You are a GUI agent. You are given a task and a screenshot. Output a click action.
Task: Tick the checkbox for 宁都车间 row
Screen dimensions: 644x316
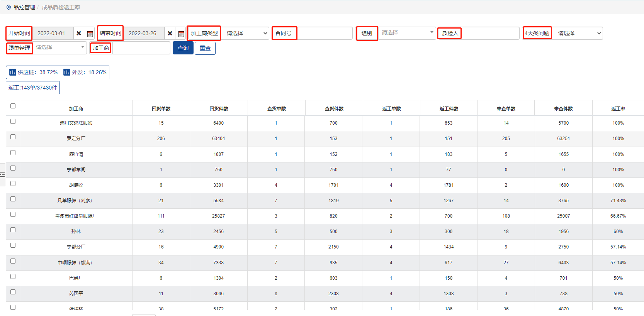(13, 168)
